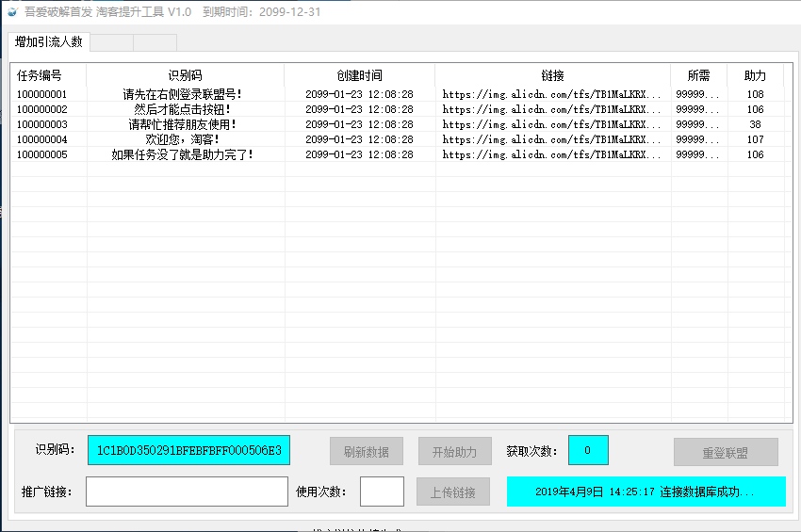
Task: Click the 助力 value 108
Action: click(x=755, y=94)
